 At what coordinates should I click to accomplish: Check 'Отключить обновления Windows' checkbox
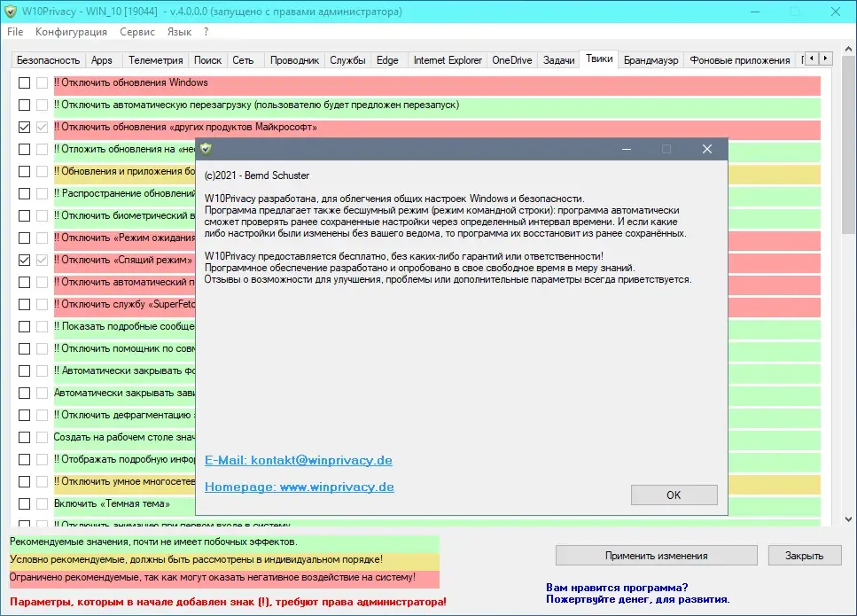24,82
